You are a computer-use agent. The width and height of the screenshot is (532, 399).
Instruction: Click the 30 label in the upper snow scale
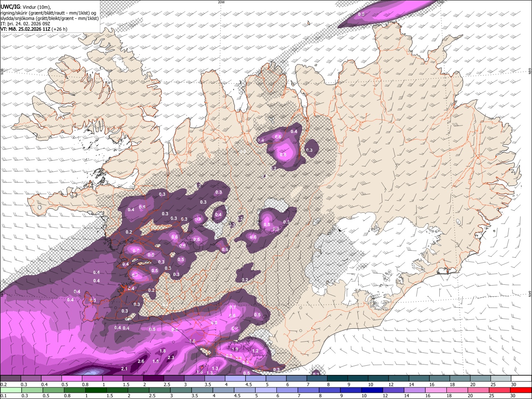513,384
